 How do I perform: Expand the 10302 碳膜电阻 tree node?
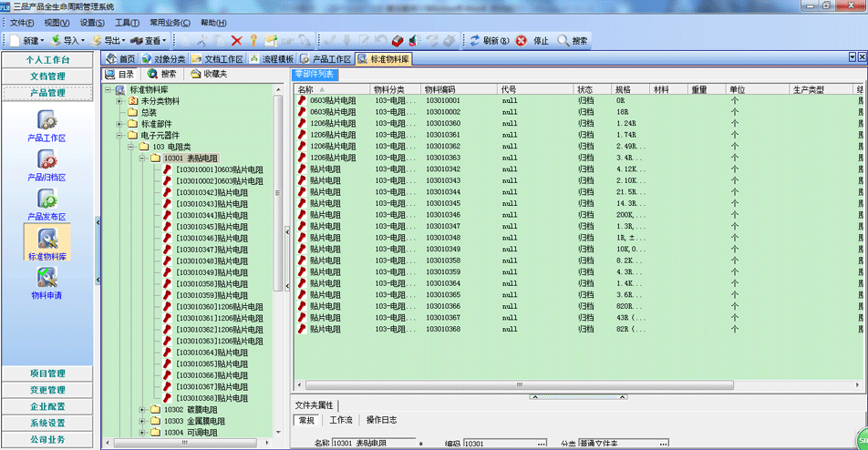(143, 410)
